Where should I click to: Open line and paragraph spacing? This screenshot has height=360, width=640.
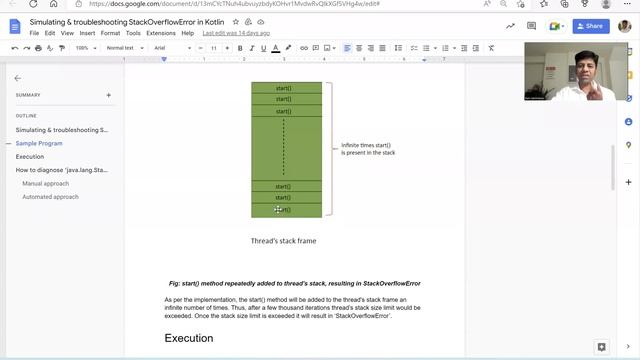tap(398, 48)
